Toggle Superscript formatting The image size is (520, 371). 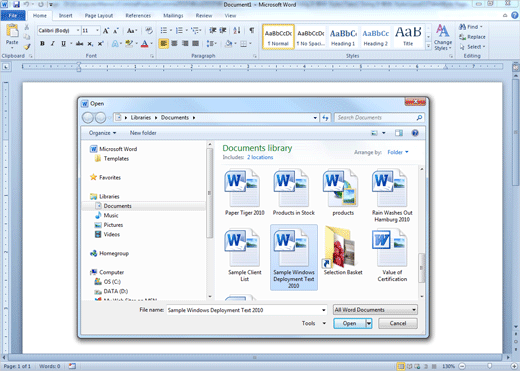coord(100,44)
